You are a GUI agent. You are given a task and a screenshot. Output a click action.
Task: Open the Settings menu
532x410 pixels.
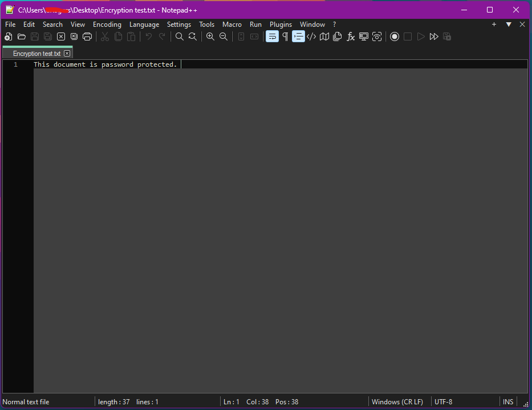(x=179, y=25)
